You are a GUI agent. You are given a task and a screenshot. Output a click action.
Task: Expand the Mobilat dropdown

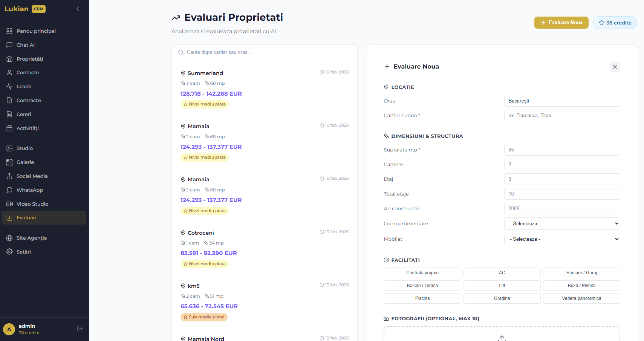pos(561,239)
